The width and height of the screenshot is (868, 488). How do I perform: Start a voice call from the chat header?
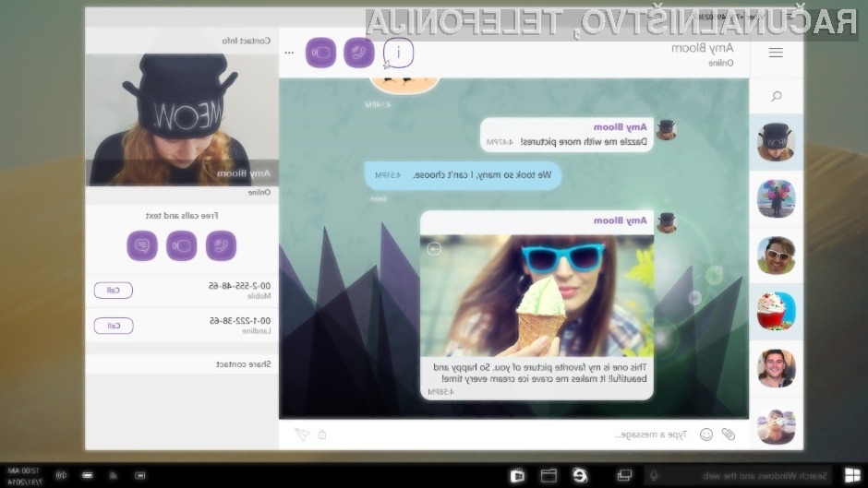pos(358,54)
